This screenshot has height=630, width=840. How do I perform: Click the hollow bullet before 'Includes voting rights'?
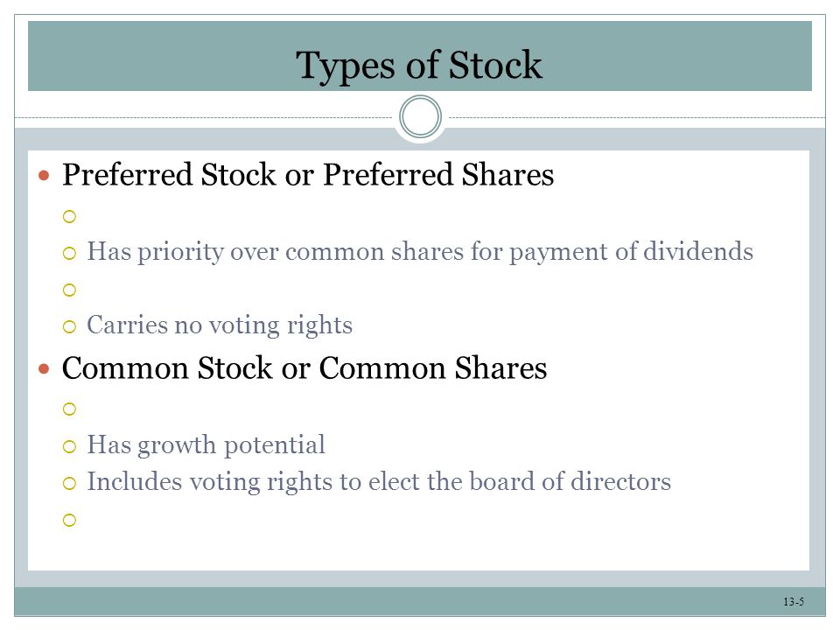click(69, 483)
